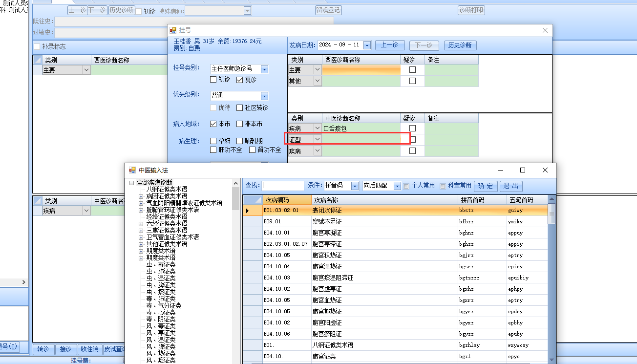The width and height of the screenshot is (637, 364).
Task: Select 毒、气分证类 in the tree
Action: [x=164, y=305]
